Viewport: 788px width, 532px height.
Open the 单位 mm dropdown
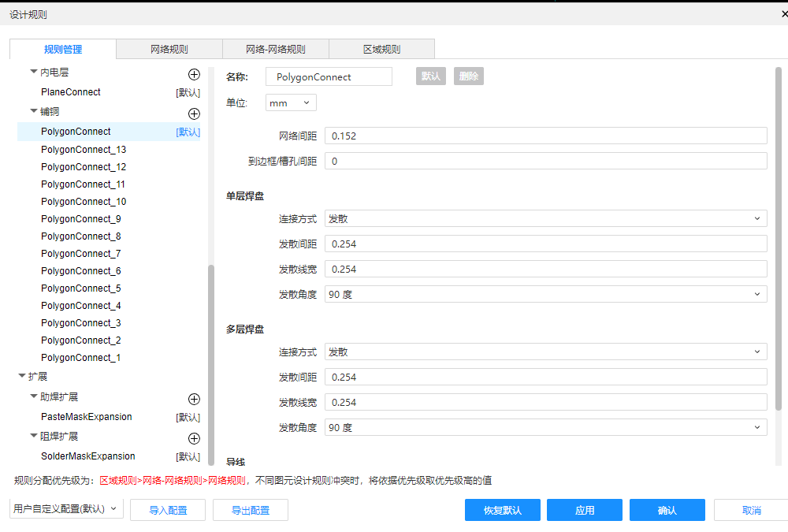pos(291,102)
